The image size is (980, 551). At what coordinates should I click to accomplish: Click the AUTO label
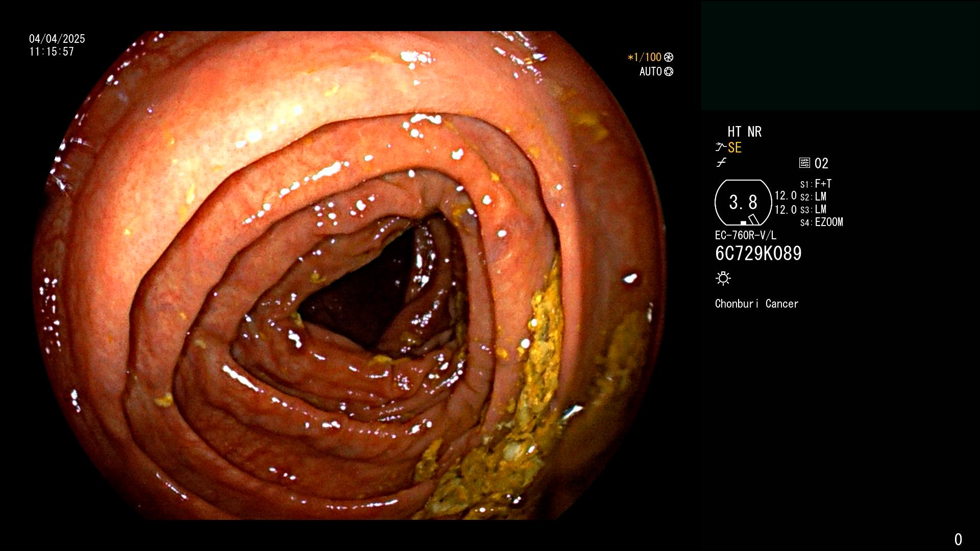pos(651,71)
